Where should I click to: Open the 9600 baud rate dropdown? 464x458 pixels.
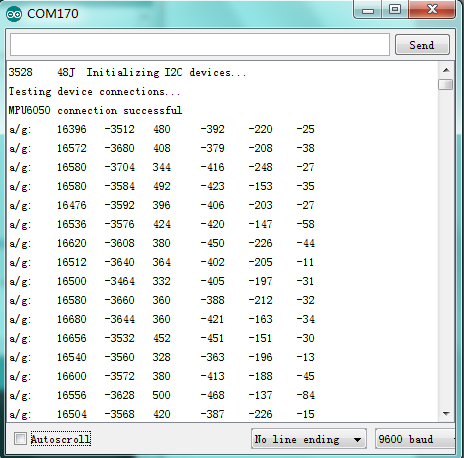pyautogui.click(x=415, y=439)
